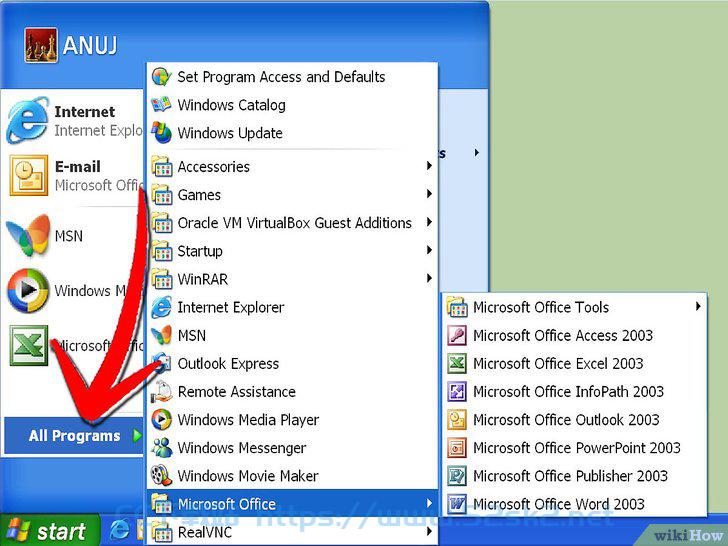The image size is (728, 546).
Task: Launch Windows Update from programs list
Action: pyautogui.click(x=292, y=133)
